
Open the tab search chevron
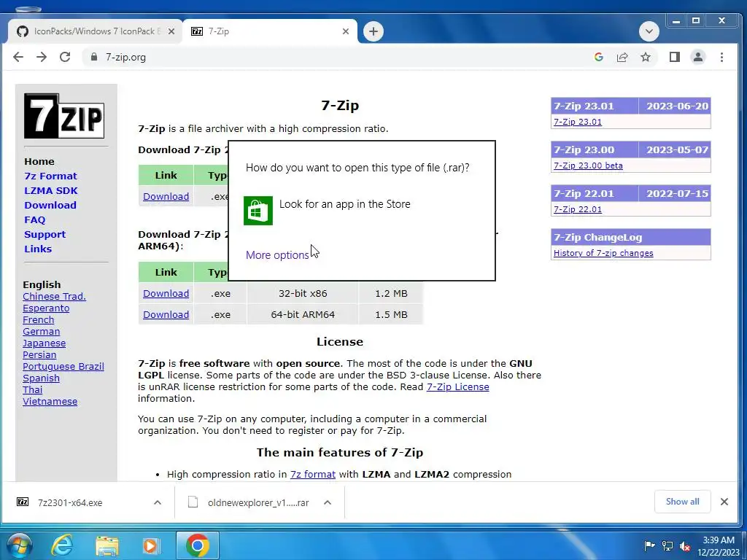click(x=649, y=31)
